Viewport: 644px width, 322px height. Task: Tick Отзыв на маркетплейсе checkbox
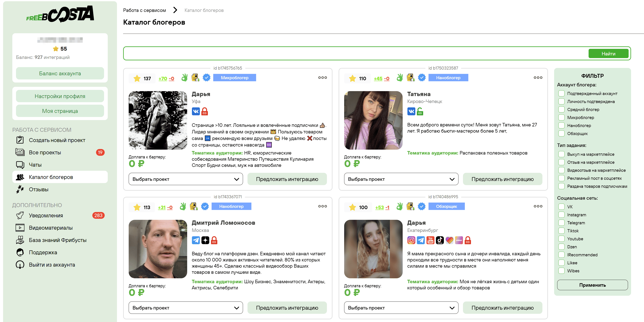tap(561, 162)
